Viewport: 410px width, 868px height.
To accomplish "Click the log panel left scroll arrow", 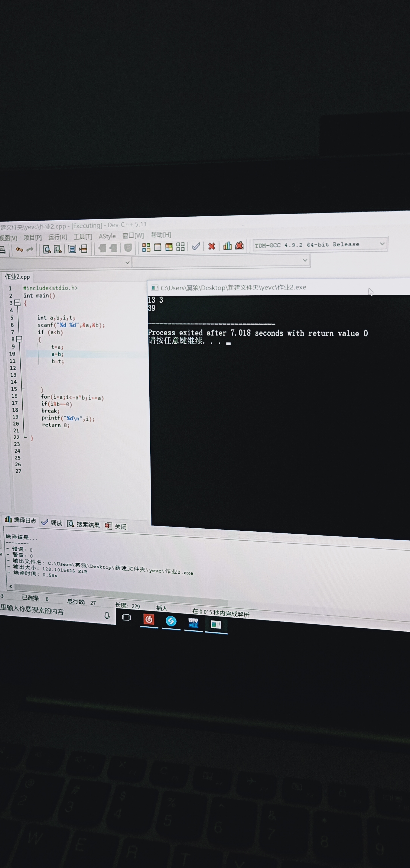I will tap(11, 586).
